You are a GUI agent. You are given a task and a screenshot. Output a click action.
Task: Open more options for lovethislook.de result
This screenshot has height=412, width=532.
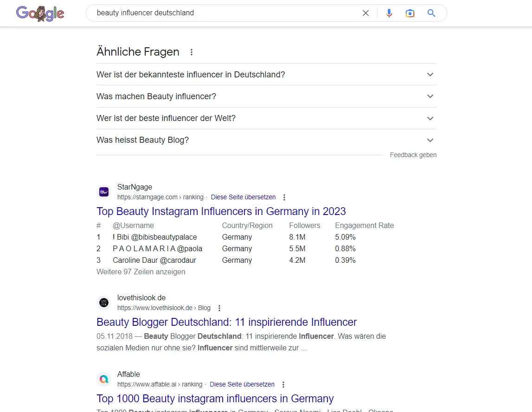point(219,308)
